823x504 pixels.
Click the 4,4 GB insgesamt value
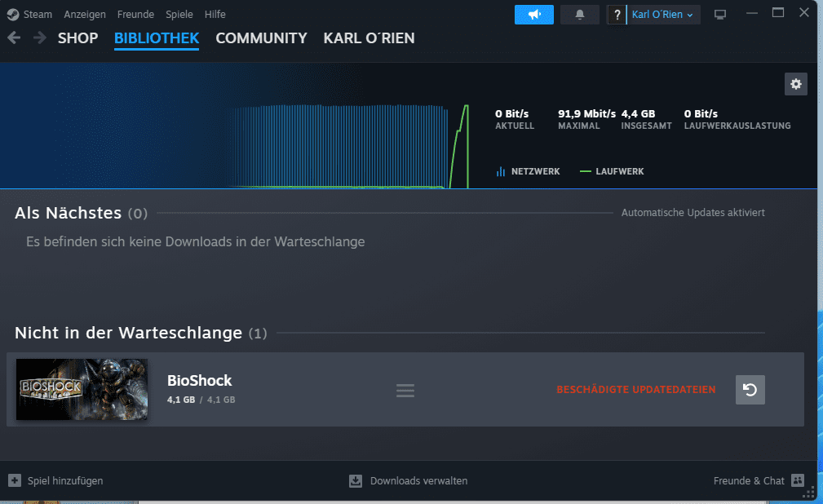click(638, 113)
